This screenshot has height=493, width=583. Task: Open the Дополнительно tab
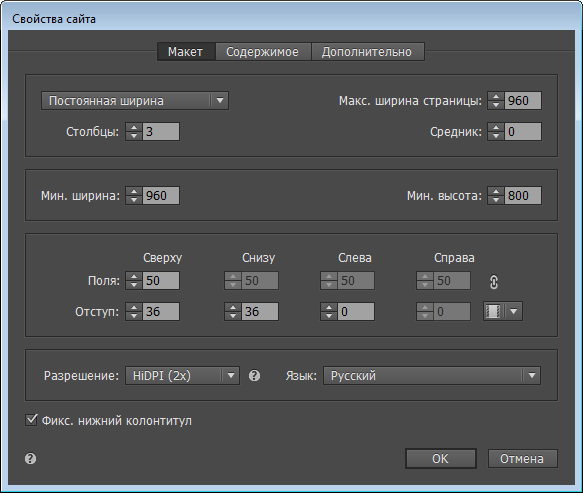367,52
